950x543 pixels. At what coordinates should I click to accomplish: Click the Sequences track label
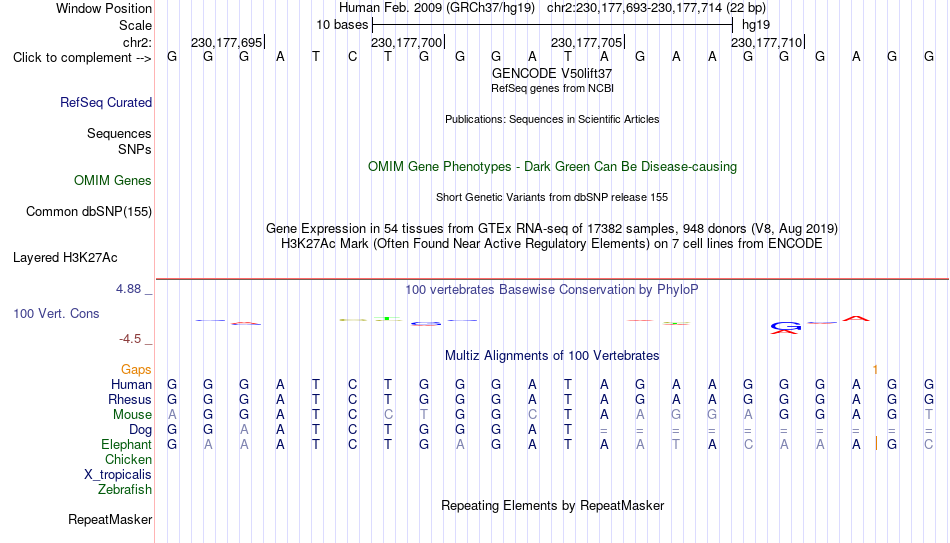pyautogui.click(x=119, y=133)
